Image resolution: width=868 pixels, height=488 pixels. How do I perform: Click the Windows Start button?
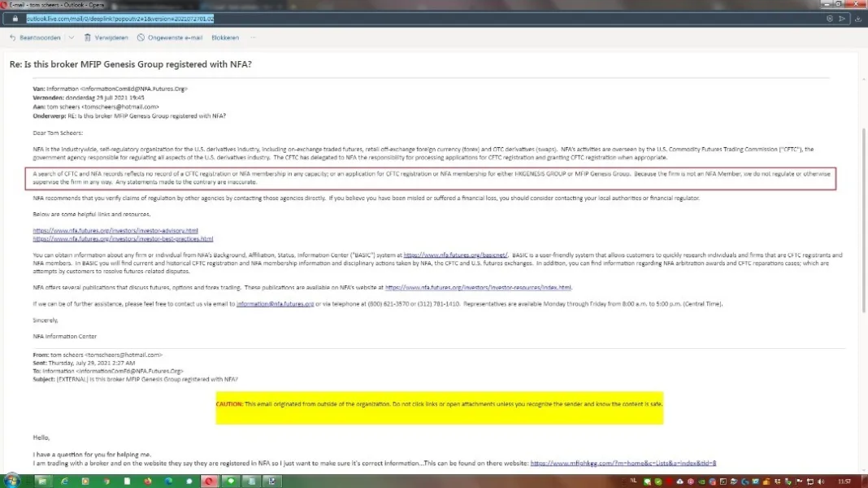(x=11, y=481)
